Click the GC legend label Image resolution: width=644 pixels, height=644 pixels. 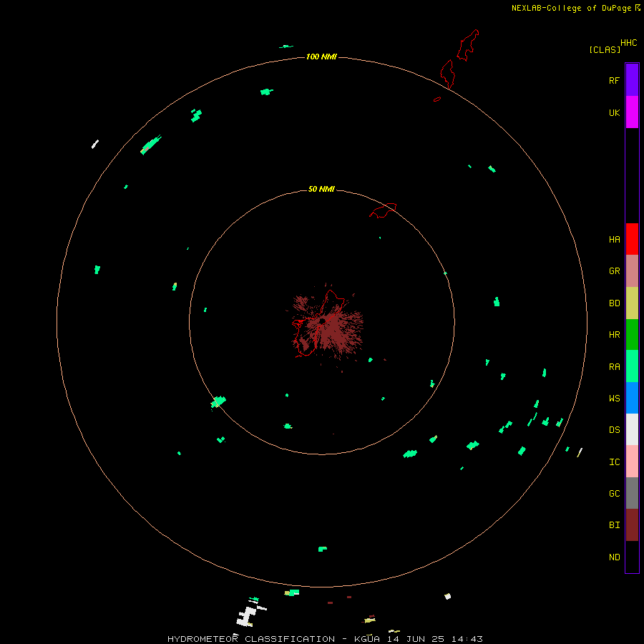point(614,494)
